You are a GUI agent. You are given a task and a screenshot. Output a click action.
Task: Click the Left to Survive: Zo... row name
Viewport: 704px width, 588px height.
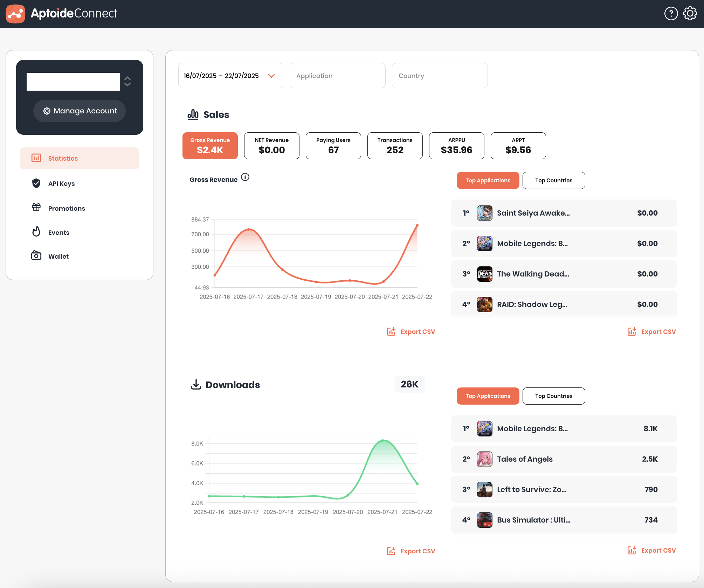point(532,490)
